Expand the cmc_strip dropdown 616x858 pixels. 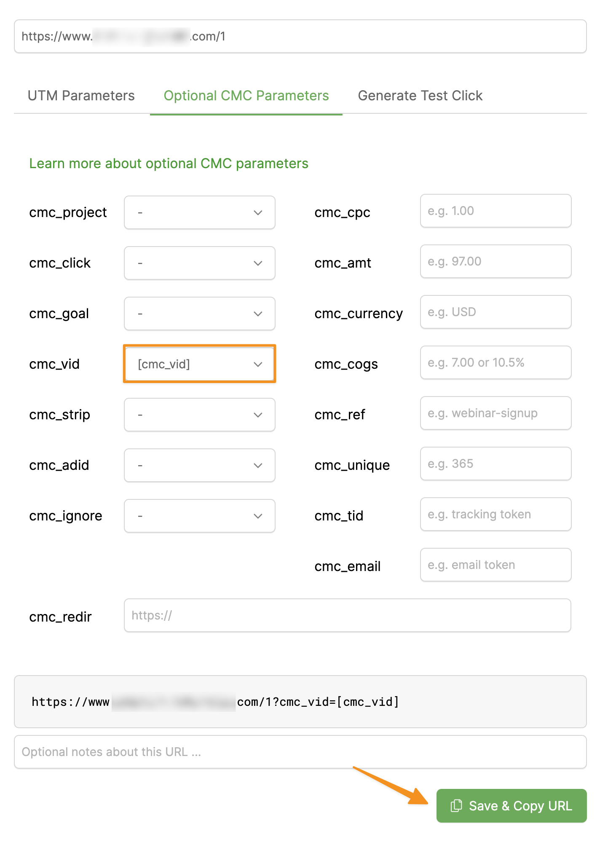pos(199,415)
